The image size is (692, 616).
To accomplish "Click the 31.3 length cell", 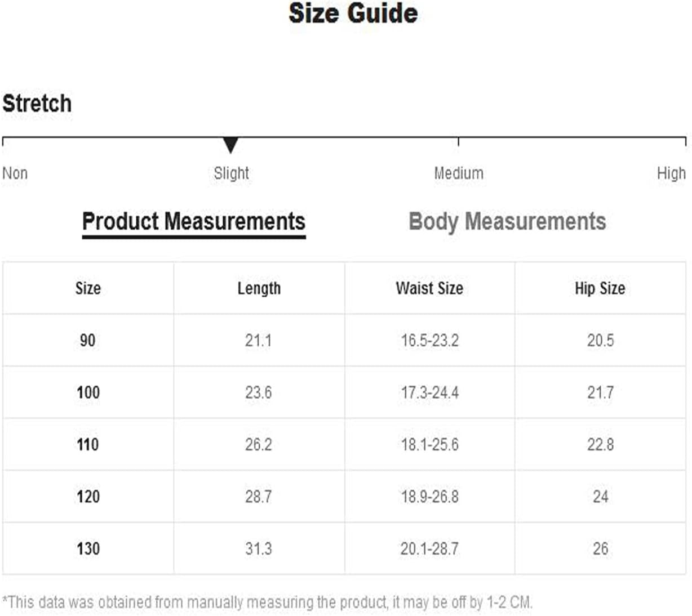I will 259,548.
